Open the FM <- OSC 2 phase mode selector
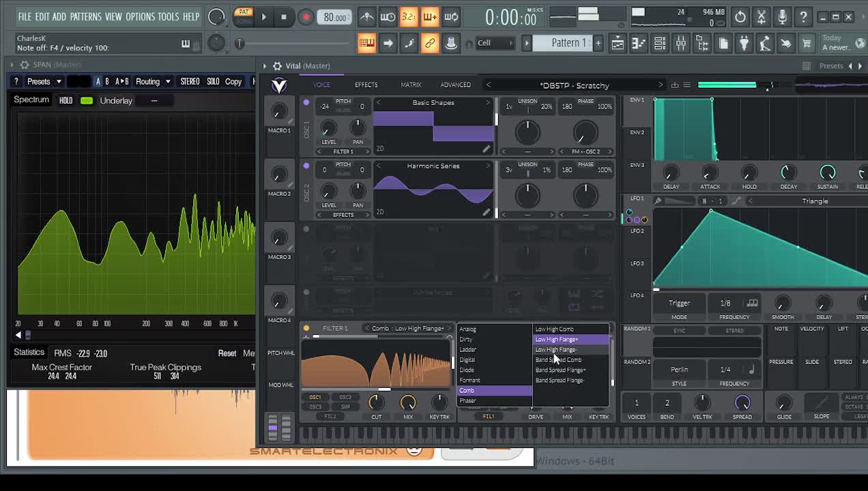Screen dimensions: 868x491 [x=585, y=151]
